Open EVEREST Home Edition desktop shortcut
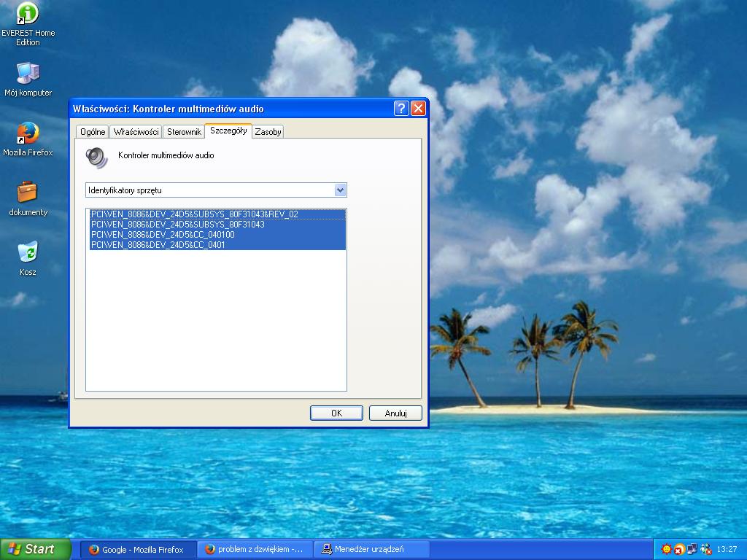 (28, 14)
